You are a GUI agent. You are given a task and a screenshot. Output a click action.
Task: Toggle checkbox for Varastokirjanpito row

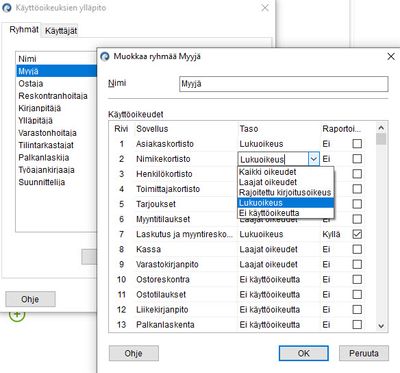[357, 264]
